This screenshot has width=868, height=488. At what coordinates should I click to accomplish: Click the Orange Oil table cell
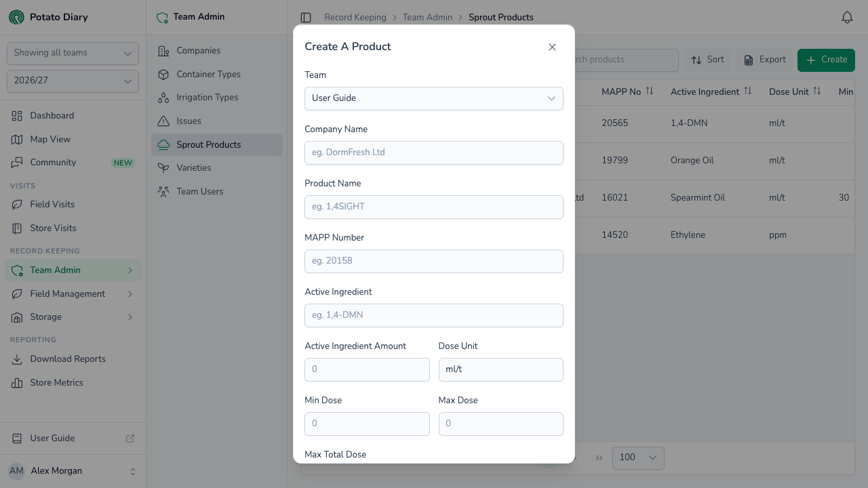tap(692, 161)
